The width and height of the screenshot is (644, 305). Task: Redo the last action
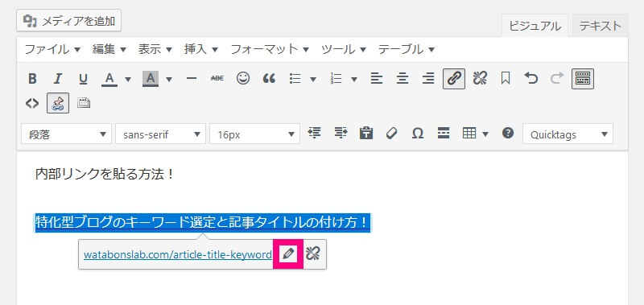coord(557,78)
